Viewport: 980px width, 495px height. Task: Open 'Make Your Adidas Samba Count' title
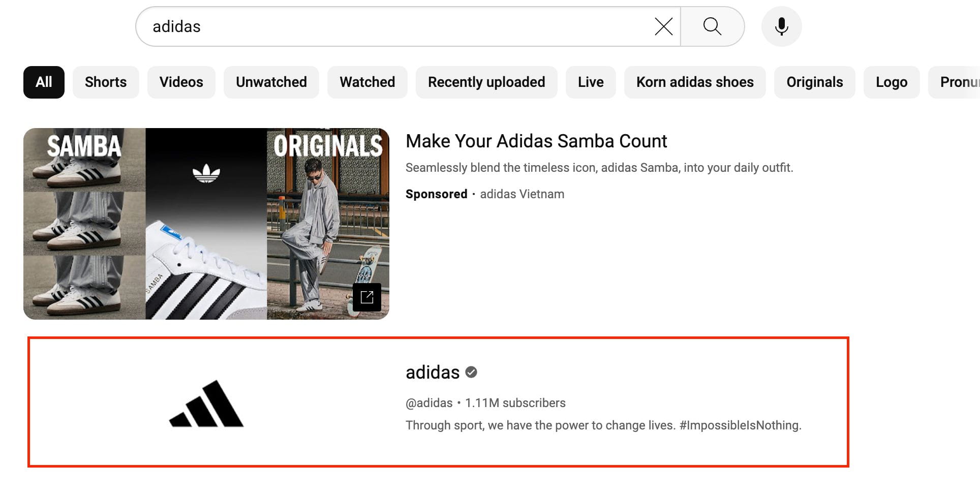click(x=536, y=141)
